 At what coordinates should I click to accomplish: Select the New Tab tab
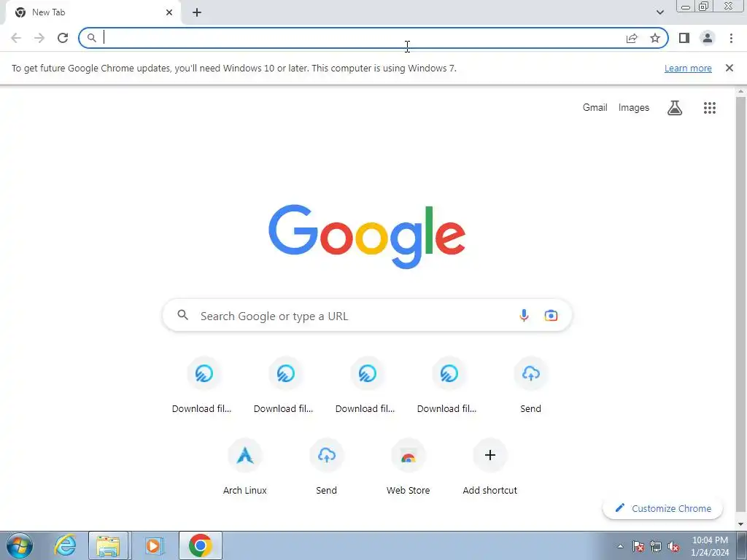93,12
